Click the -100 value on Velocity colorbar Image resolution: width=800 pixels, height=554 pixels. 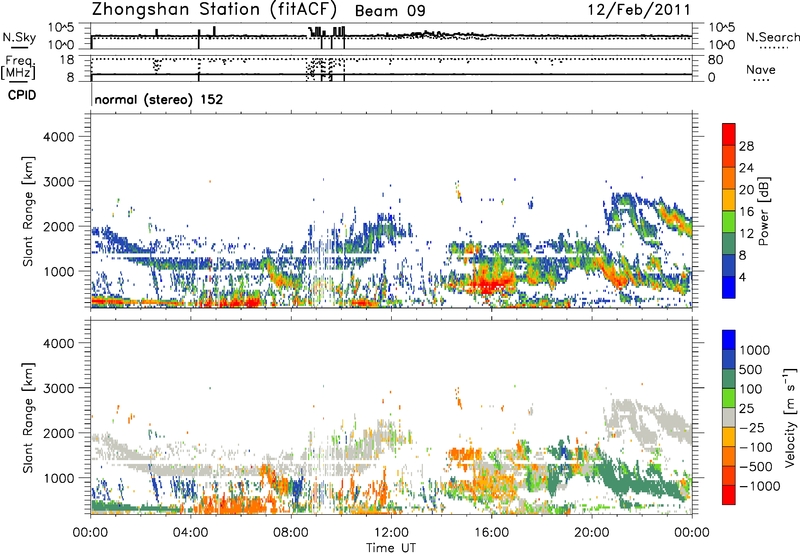pos(756,447)
